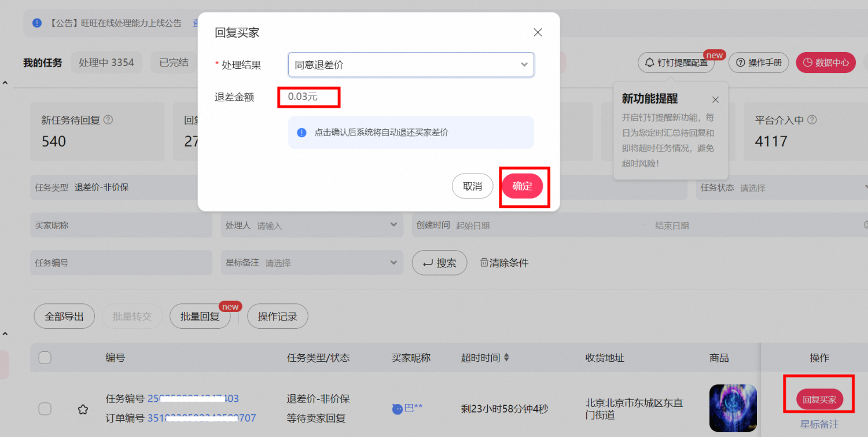Image resolution: width=868 pixels, height=437 pixels.
Task: Click 清除条件 trash link
Action: click(x=504, y=263)
